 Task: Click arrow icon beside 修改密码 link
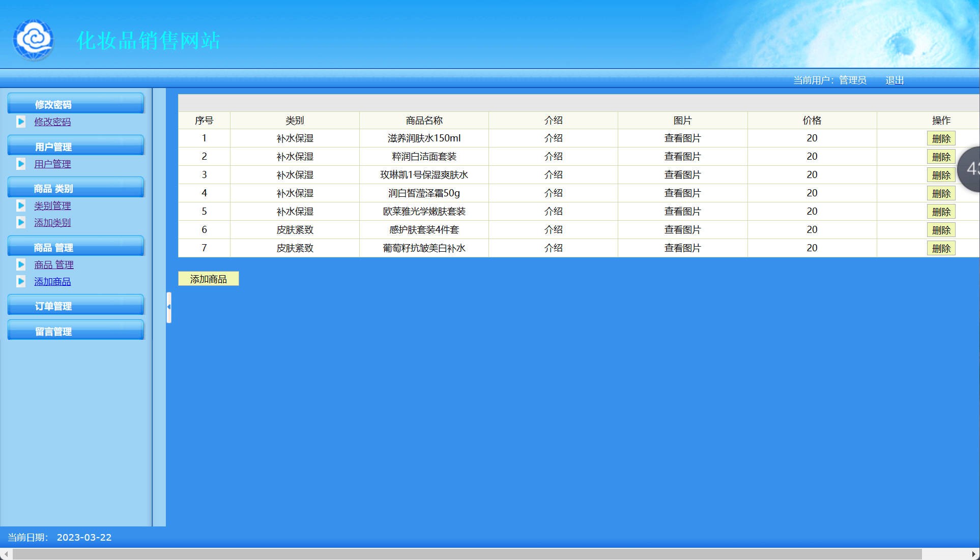click(x=21, y=122)
